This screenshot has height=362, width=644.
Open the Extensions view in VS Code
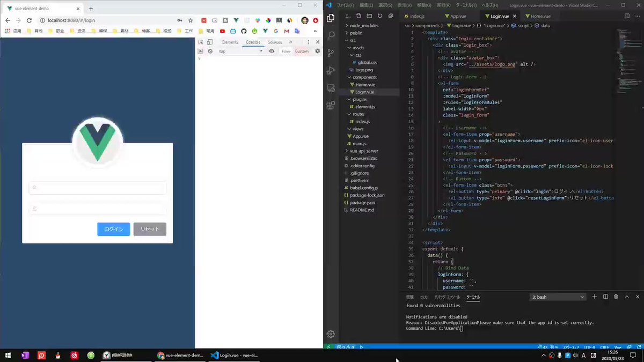coord(331,105)
